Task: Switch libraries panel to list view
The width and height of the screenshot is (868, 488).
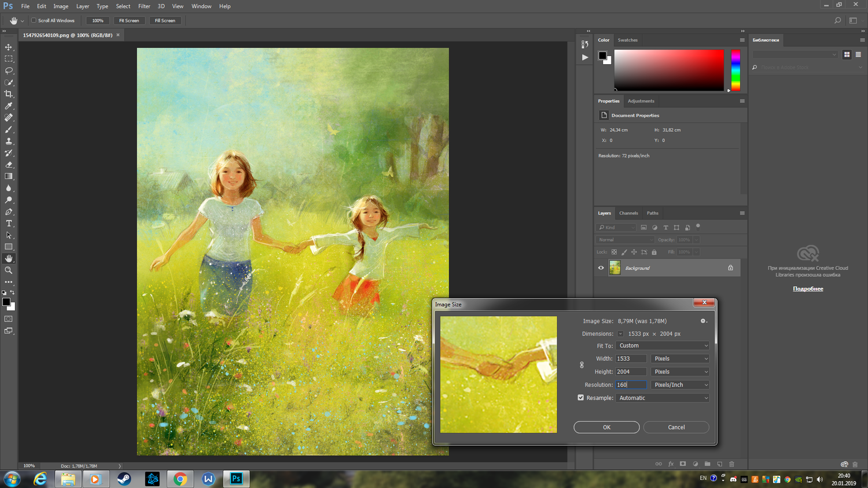Action: pyautogui.click(x=858, y=54)
